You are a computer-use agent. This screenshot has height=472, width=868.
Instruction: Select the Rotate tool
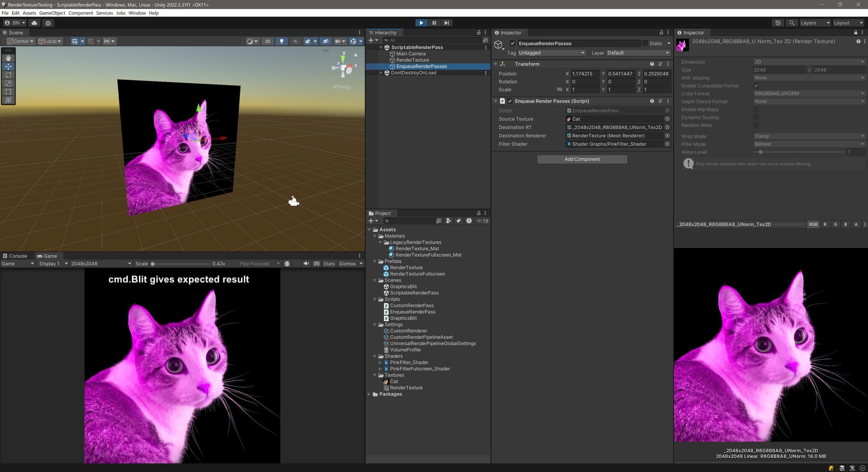click(8, 75)
